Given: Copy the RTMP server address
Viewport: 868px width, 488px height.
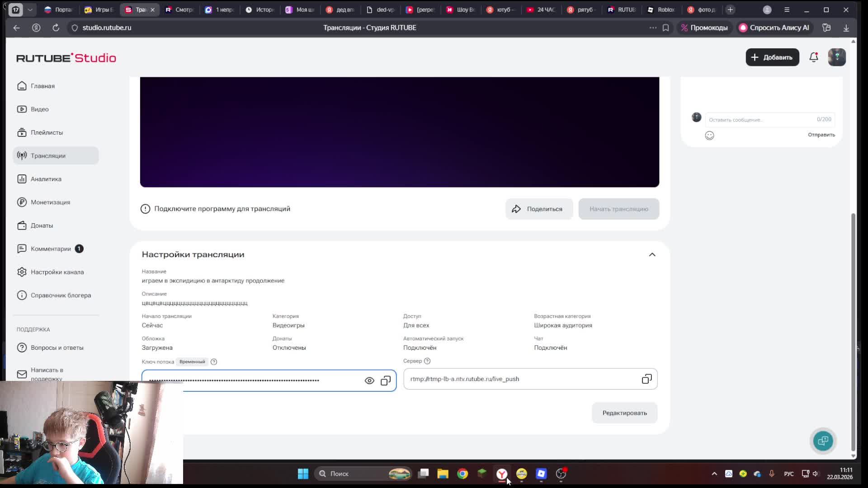Looking at the screenshot, I should coord(646,379).
